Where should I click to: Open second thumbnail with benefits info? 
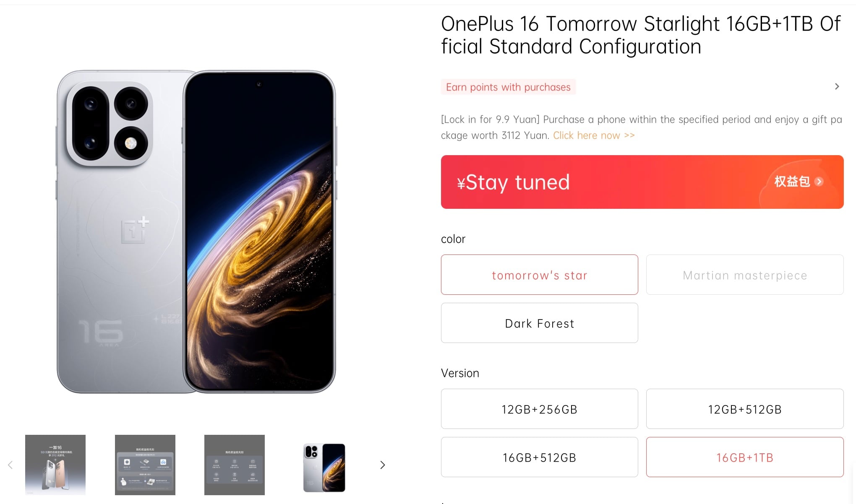click(x=145, y=465)
